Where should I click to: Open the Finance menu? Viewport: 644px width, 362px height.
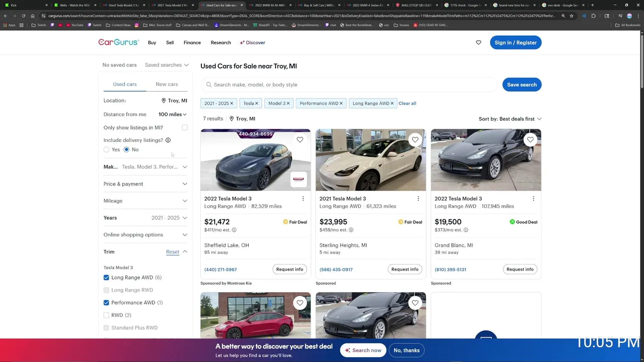click(x=192, y=43)
